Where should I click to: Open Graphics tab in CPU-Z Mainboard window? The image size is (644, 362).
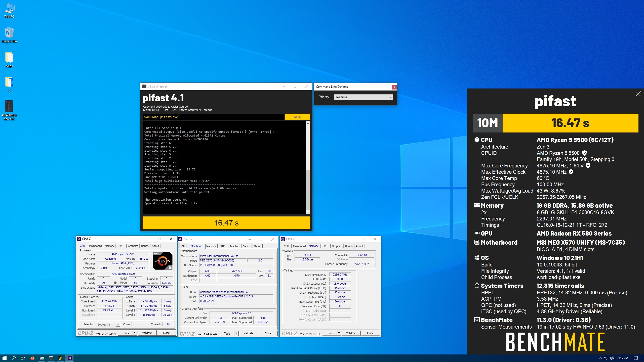234,246
